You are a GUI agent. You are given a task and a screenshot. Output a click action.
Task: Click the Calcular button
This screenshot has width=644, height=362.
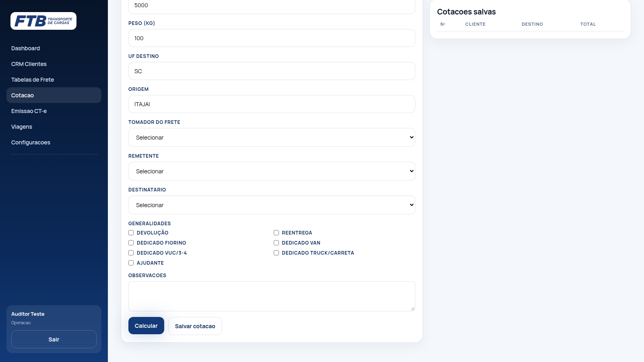[x=146, y=326]
